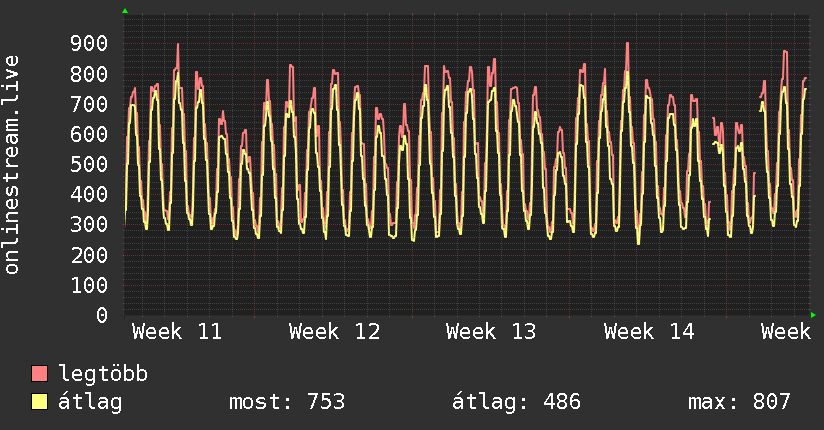Click the 400 y-axis label
The width and height of the screenshot is (824, 430).
(x=89, y=194)
